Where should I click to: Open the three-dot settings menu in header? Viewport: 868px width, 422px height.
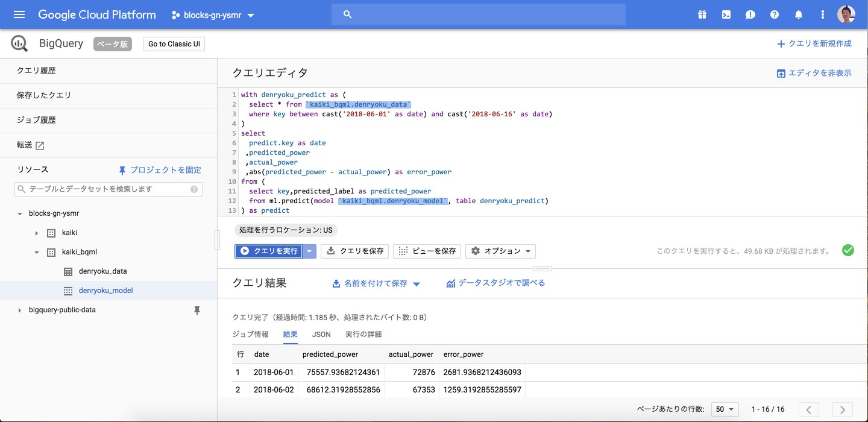coord(823,14)
